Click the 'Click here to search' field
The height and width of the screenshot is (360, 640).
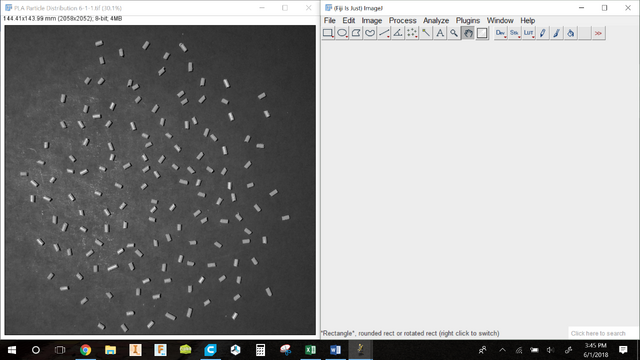[x=602, y=333]
